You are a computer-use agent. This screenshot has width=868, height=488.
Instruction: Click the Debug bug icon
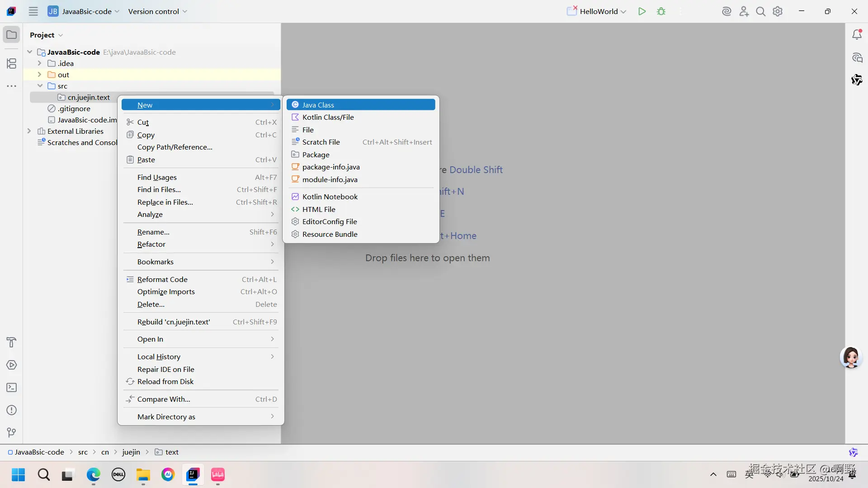(x=661, y=11)
